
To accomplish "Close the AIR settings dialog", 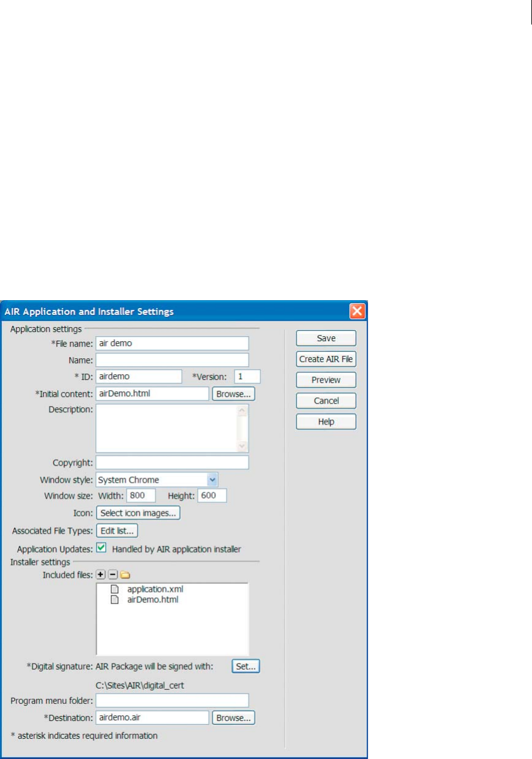I will [x=358, y=311].
